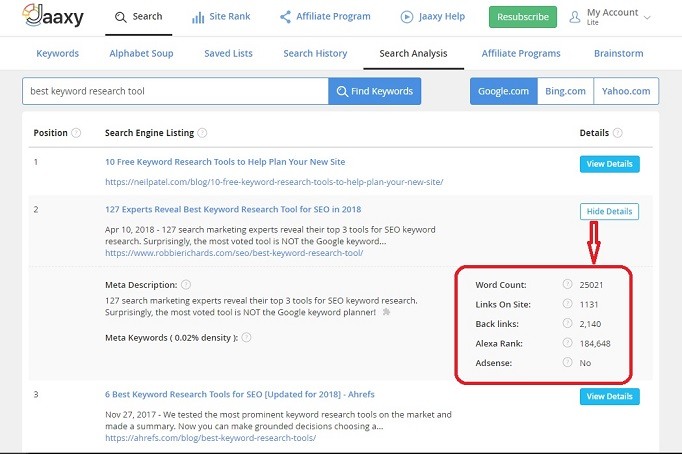Click the play icon beside Jaaxy Help
682x454 pixels.
click(x=407, y=17)
